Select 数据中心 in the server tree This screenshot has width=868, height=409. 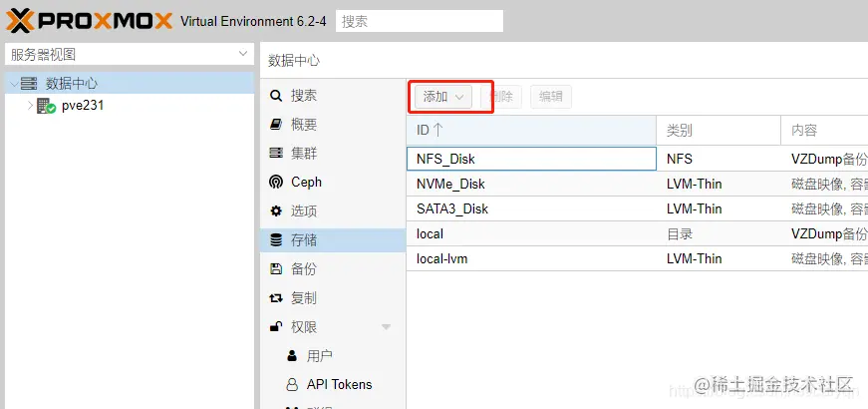(x=72, y=84)
